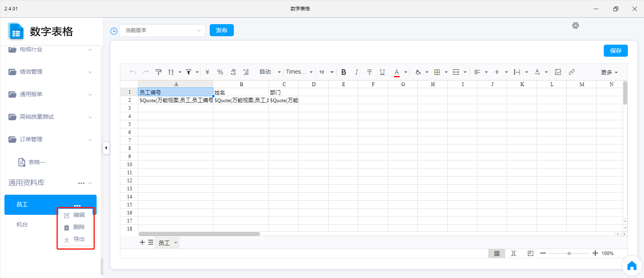Open the settings gear icon
This screenshot has height=278, width=644.
[x=576, y=25]
